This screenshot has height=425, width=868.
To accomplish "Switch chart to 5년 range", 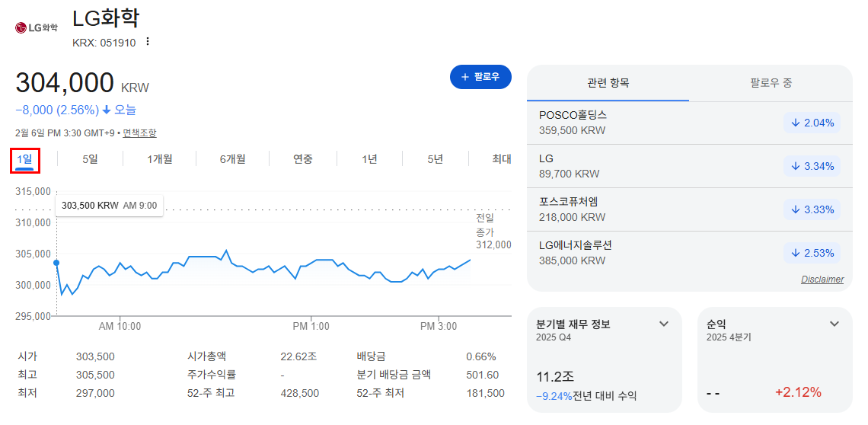I will tap(435, 159).
